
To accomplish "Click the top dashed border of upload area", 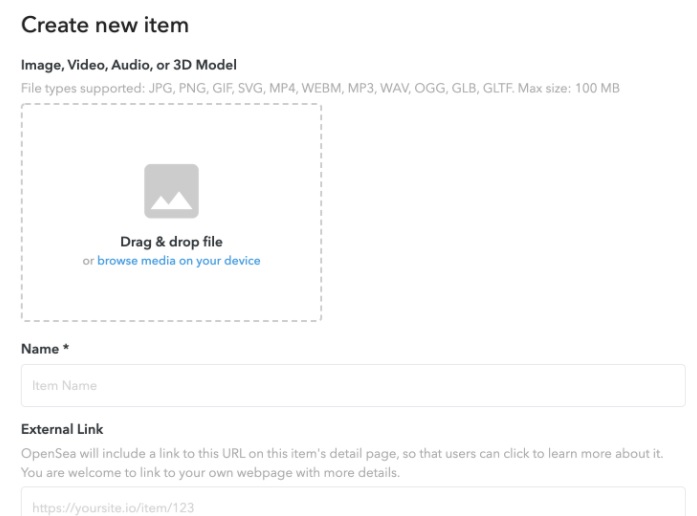I will pyautogui.click(x=171, y=104).
